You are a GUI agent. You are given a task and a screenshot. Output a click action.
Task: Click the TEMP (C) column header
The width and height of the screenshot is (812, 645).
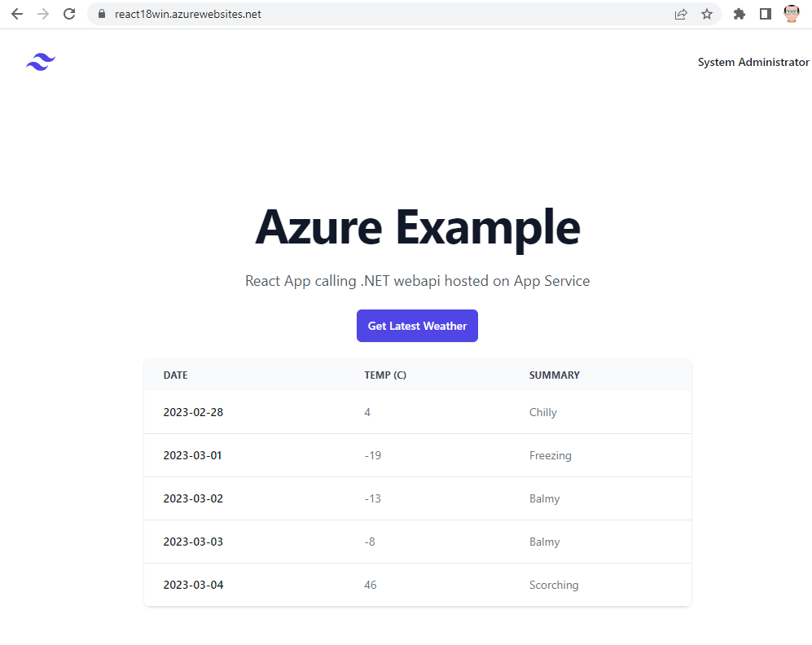point(385,375)
